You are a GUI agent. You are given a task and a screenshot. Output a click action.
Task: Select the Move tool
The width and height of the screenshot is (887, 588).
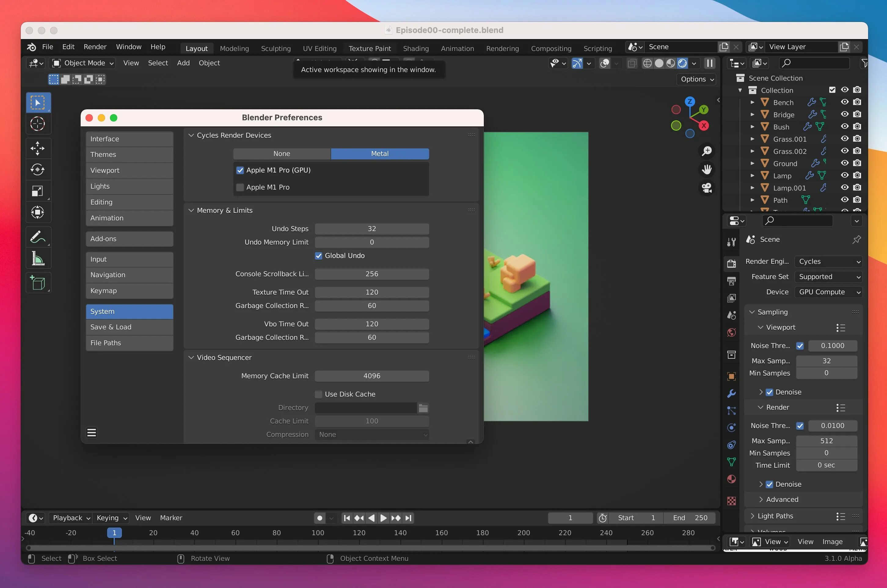(x=38, y=148)
